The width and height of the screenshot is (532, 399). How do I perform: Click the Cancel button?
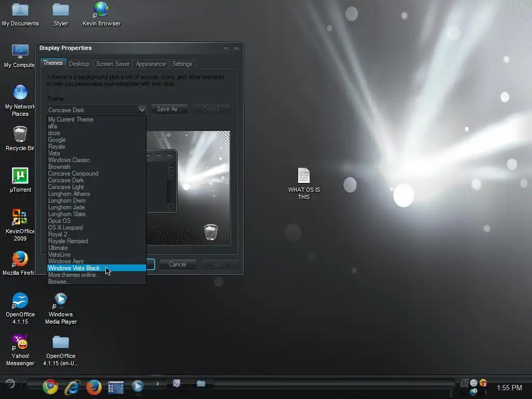click(x=178, y=264)
